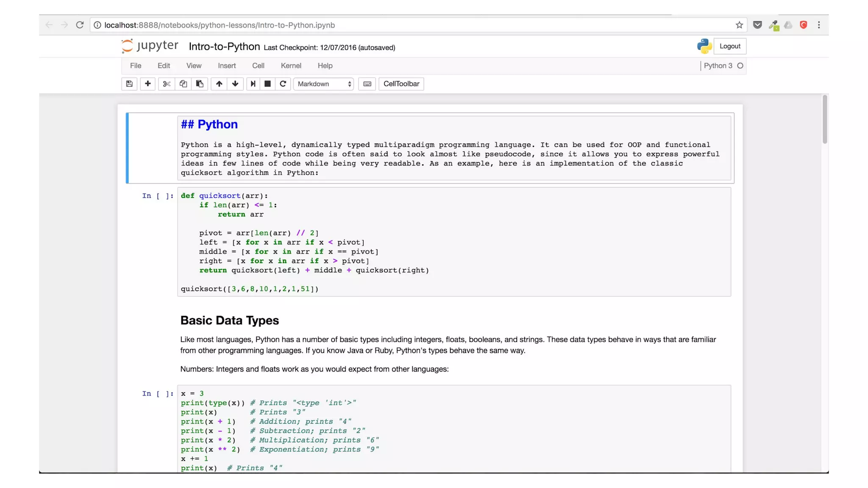Interrupt the kernel with the stop icon
The height and width of the screenshot is (488, 868).
(267, 84)
